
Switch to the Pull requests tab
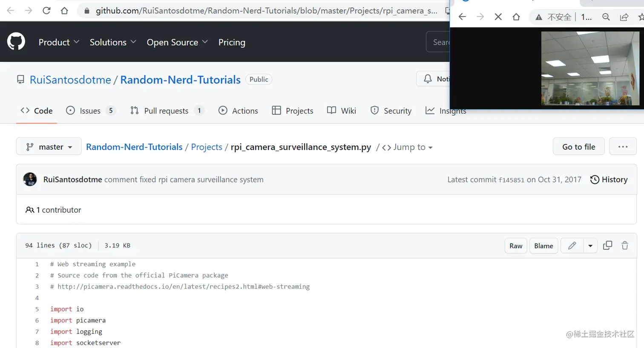167,111
